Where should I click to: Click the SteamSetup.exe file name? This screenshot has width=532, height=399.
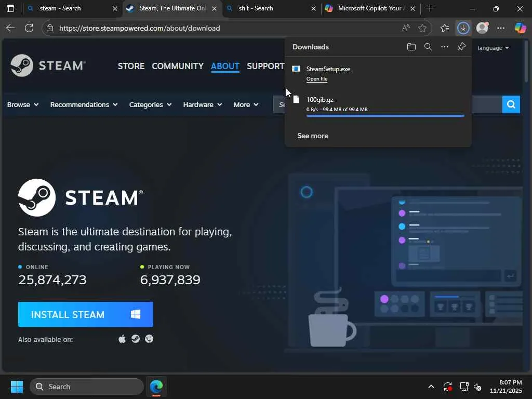[x=328, y=69]
